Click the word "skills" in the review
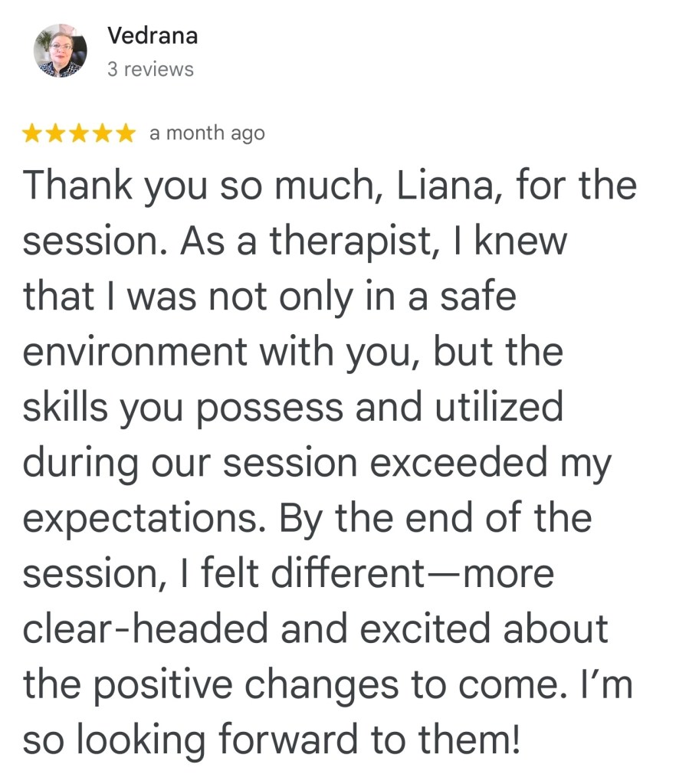 (x=67, y=408)
